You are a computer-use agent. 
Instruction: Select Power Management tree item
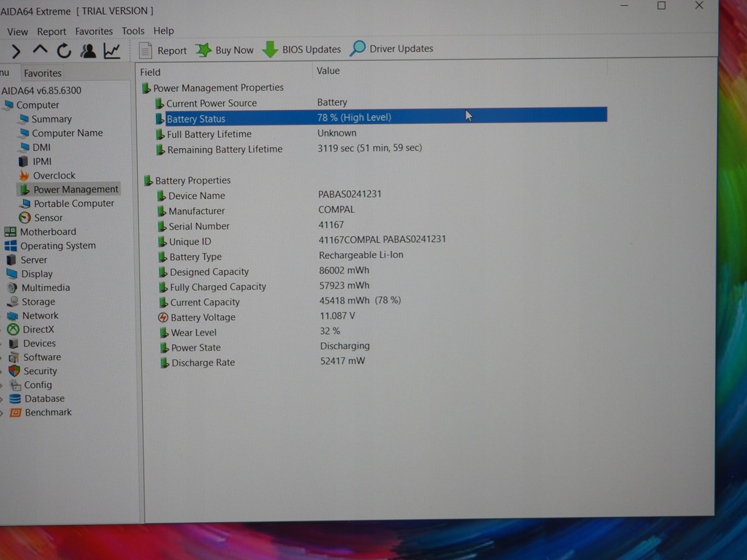point(76,189)
